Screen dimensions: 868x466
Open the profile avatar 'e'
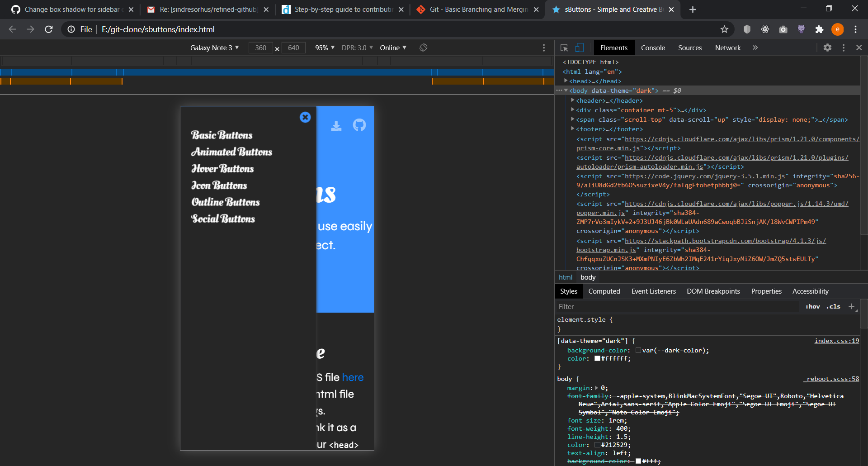(x=838, y=29)
